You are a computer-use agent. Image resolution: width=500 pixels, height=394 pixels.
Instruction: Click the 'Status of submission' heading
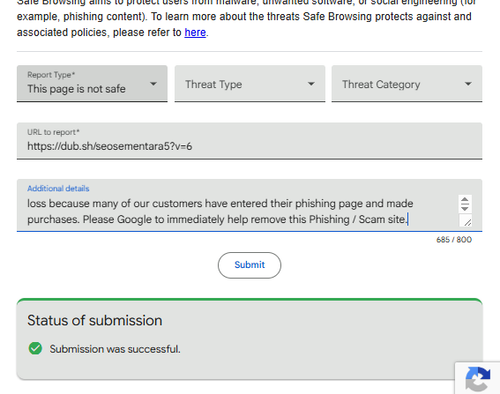pyautogui.click(x=95, y=320)
